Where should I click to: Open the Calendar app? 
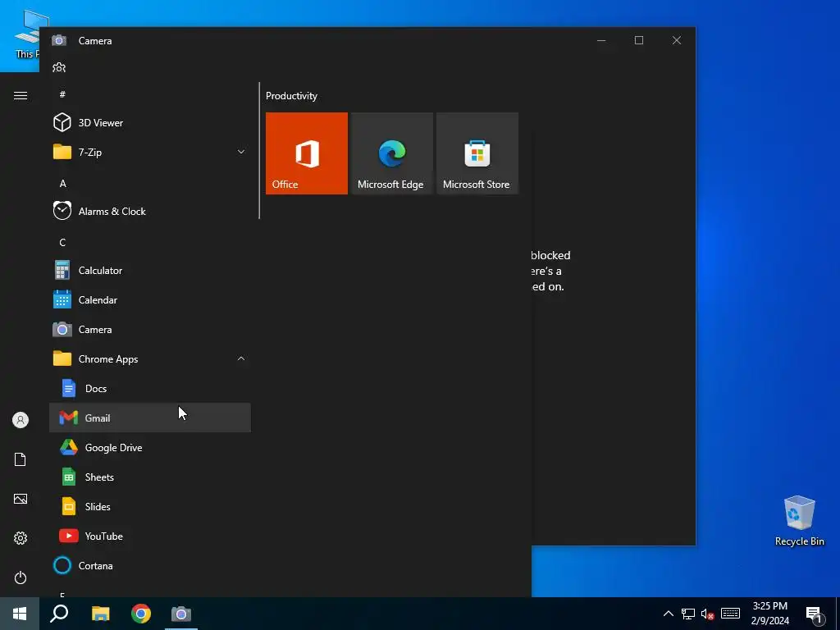point(150,299)
